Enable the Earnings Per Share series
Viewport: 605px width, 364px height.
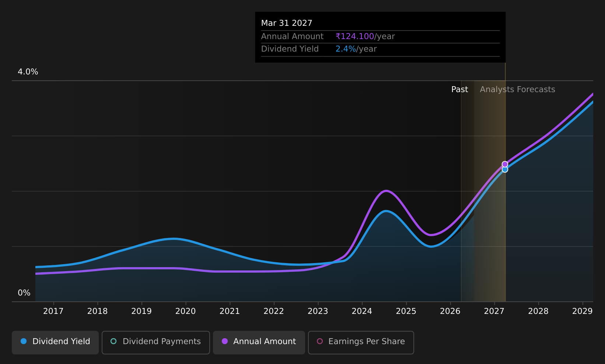tap(361, 342)
